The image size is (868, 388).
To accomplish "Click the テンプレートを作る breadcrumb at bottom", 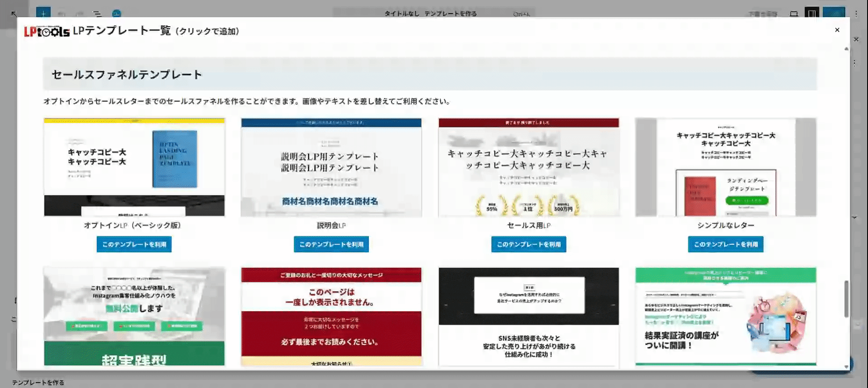I will [38, 383].
